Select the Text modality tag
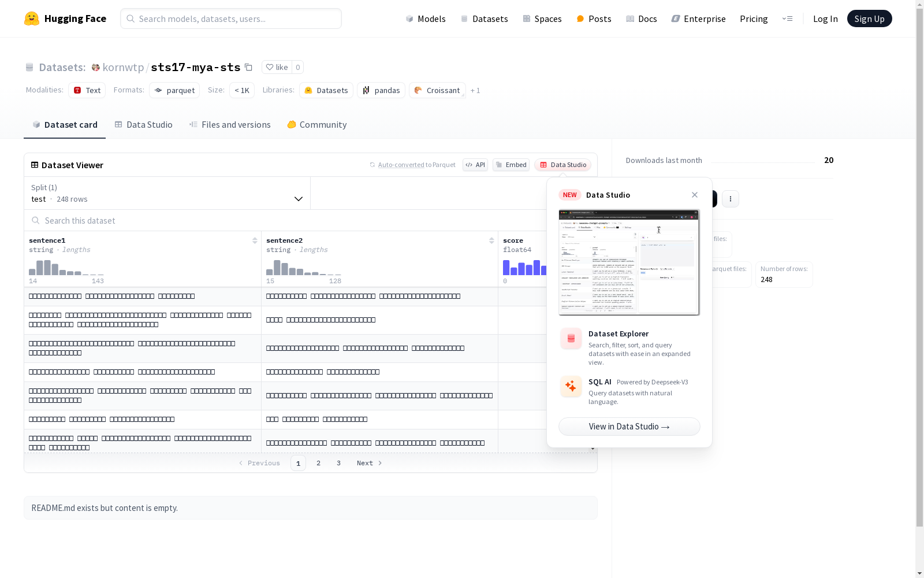The image size is (924, 578). point(87,90)
